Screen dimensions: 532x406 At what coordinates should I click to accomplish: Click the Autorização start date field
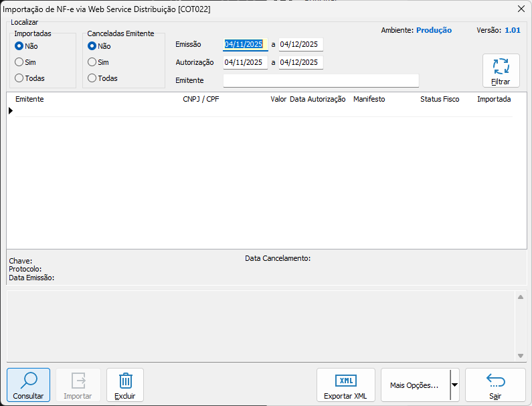[244, 63]
